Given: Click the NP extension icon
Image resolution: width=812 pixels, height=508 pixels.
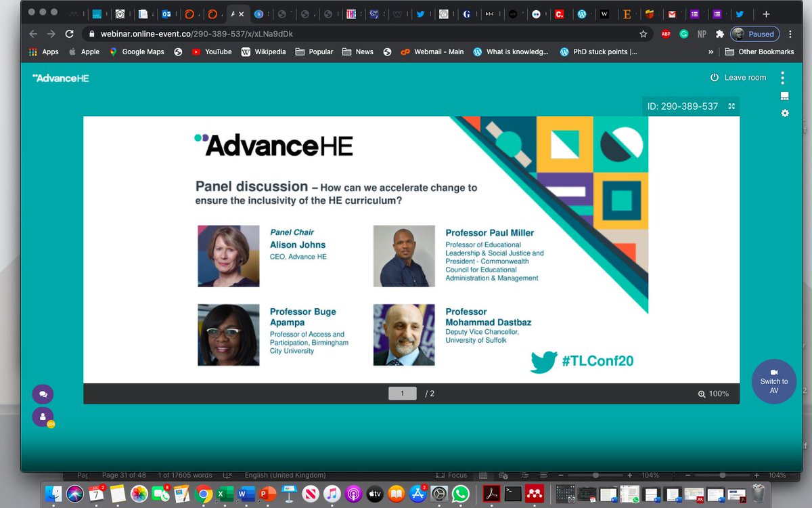Looking at the screenshot, I should click(x=702, y=33).
